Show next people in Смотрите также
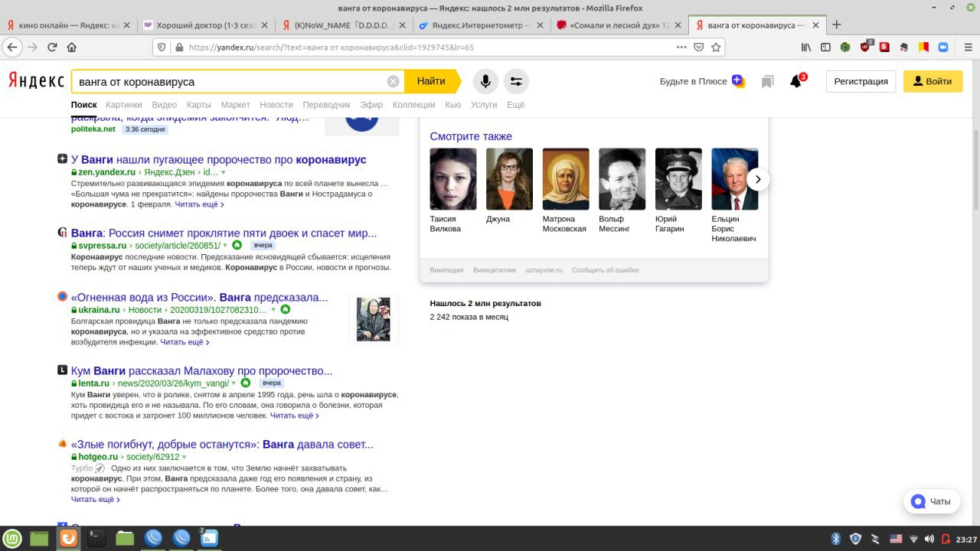 [x=758, y=179]
